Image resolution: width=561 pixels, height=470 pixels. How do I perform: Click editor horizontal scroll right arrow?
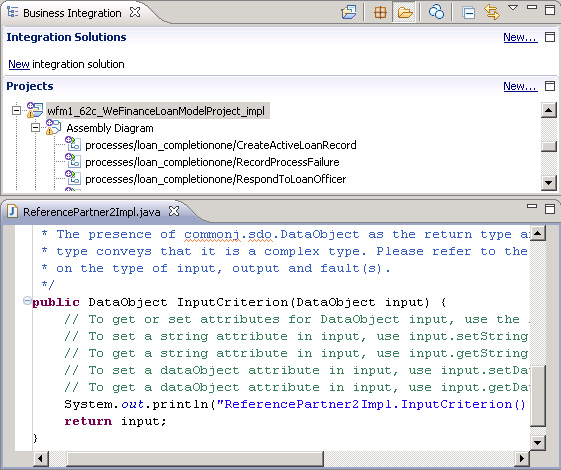[521, 459]
